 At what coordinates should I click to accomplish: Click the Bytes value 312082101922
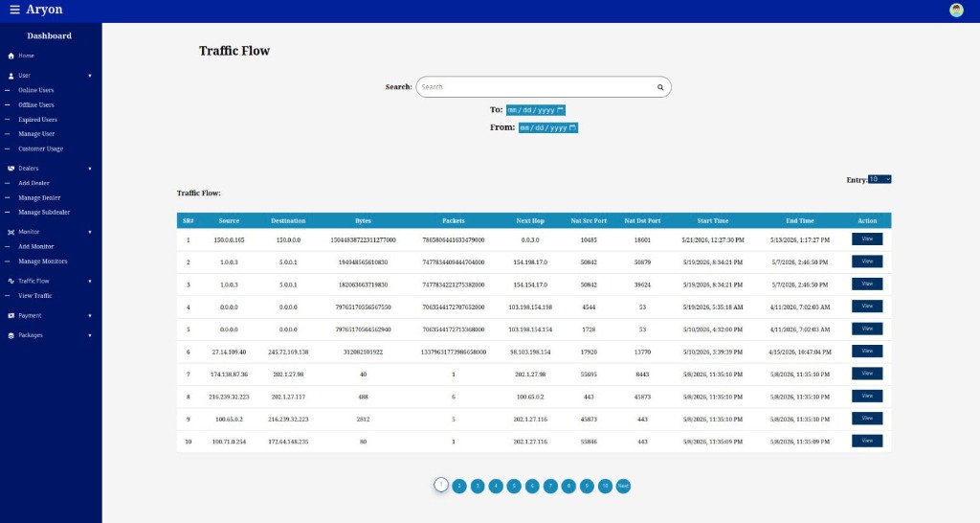tap(363, 352)
